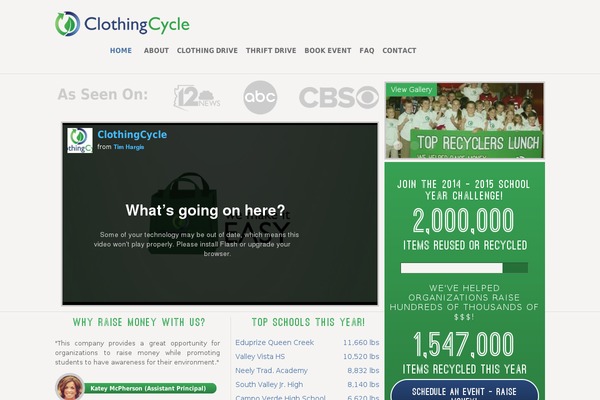Image resolution: width=600 pixels, height=400 pixels.
Task: Open the Top Recyclers Lunch gallery image
Action: click(465, 120)
